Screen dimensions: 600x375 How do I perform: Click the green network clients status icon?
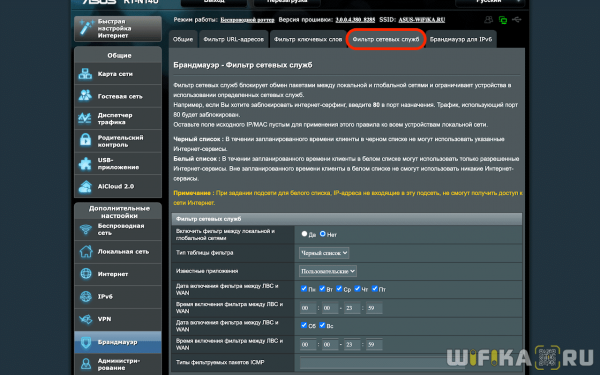pos(503,20)
